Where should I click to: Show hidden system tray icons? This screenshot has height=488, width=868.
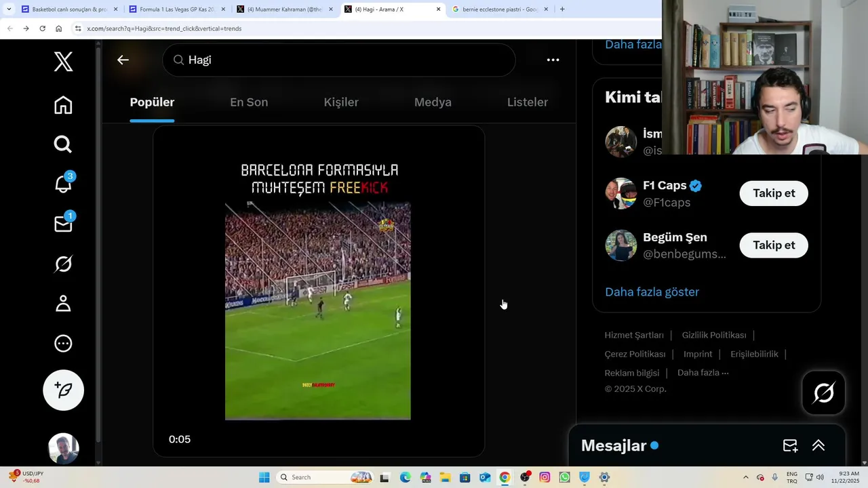coord(746,477)
